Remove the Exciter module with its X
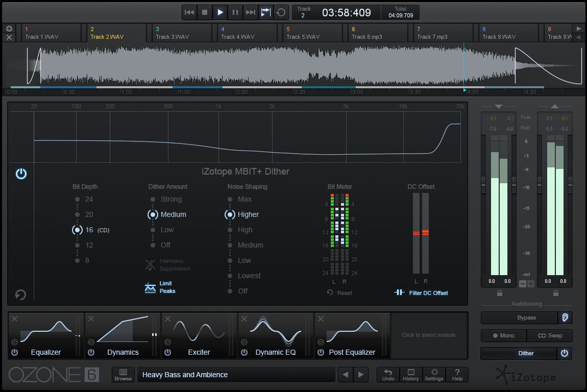The width and height of the screenshot is (587, 392). [x=167, y=319]
